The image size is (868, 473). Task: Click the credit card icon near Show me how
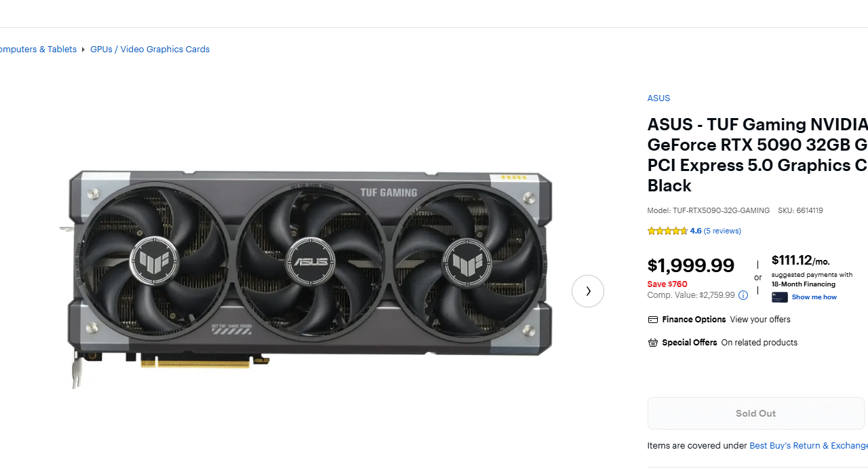tap(780, 297)
